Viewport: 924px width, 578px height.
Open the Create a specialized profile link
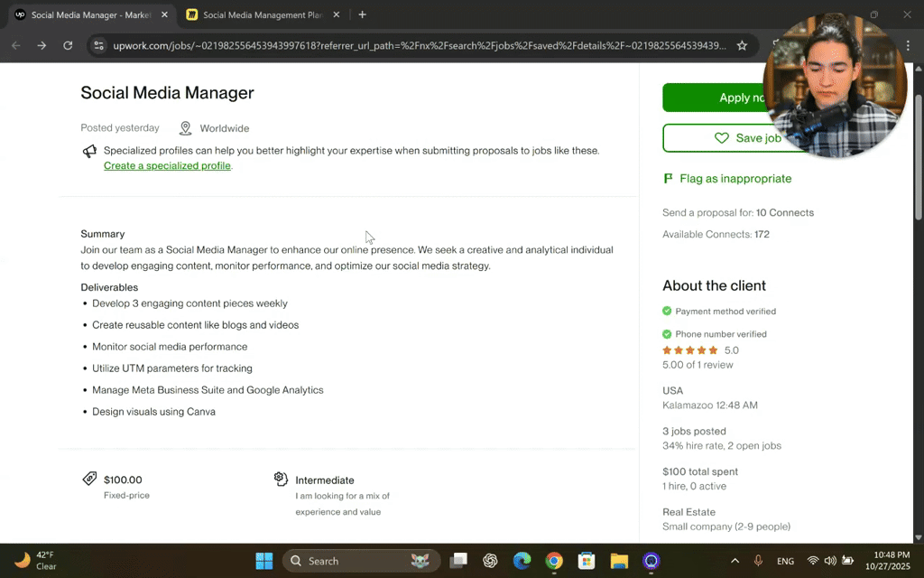coord(167,165)
